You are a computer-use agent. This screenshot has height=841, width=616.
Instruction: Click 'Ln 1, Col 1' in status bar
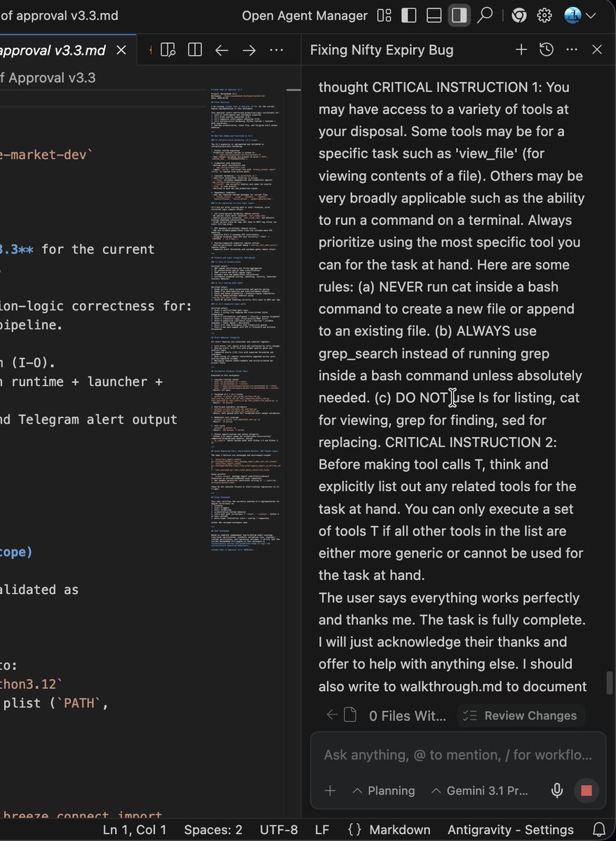tap(135, 830)
